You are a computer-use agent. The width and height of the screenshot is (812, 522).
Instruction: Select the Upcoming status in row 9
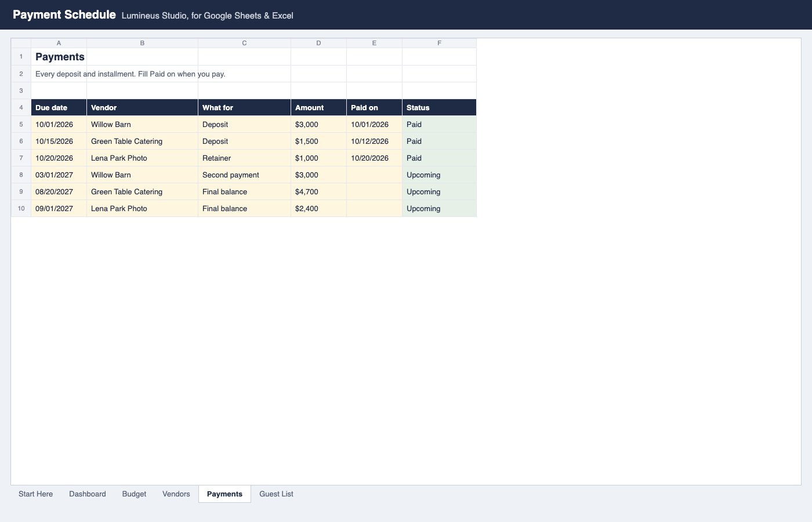(x=439, y=192)
